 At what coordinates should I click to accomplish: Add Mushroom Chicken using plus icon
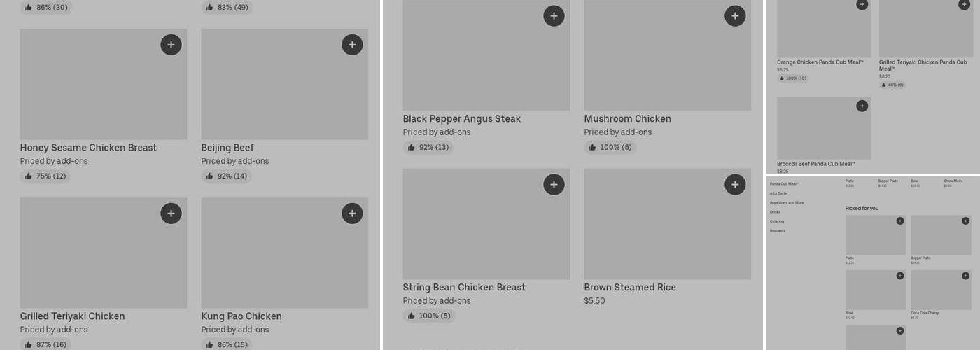735,16
